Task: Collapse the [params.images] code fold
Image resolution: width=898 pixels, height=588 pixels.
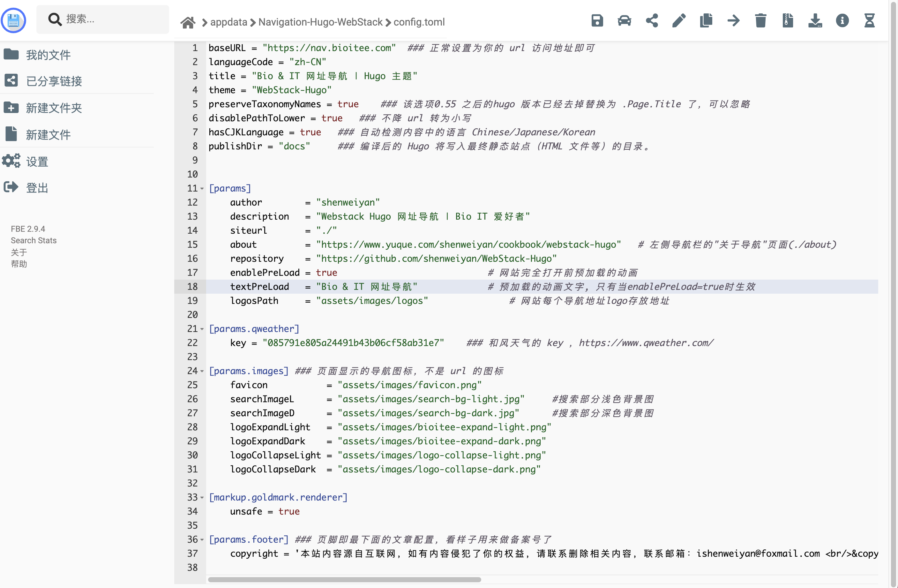Action: point(202,371)
